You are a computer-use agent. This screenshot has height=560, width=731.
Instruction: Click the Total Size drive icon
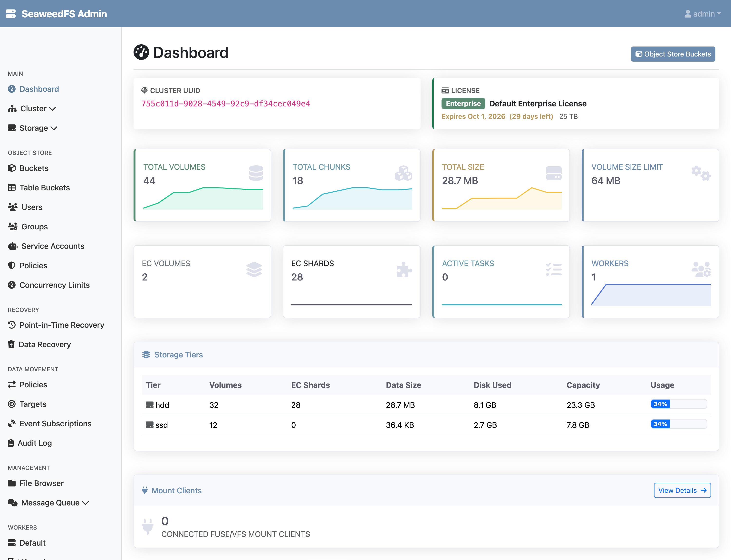click(554, 173)
